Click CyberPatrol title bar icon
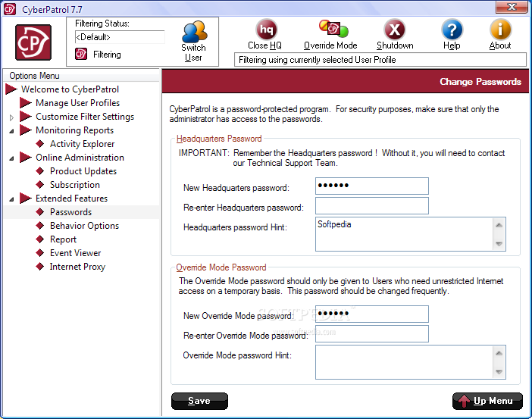Image resolution: width=532 pixels, height=419 pixels. [x=10, y=9]
